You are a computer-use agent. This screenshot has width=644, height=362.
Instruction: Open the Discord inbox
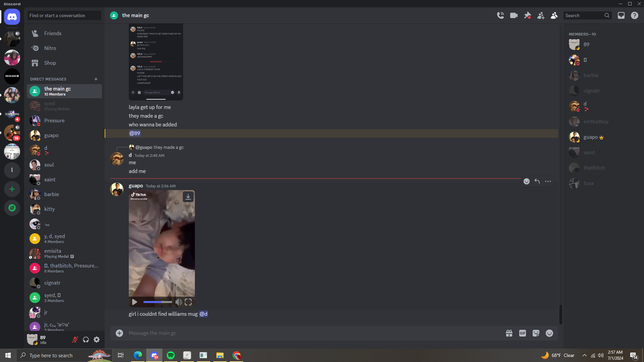coord(621,15)
